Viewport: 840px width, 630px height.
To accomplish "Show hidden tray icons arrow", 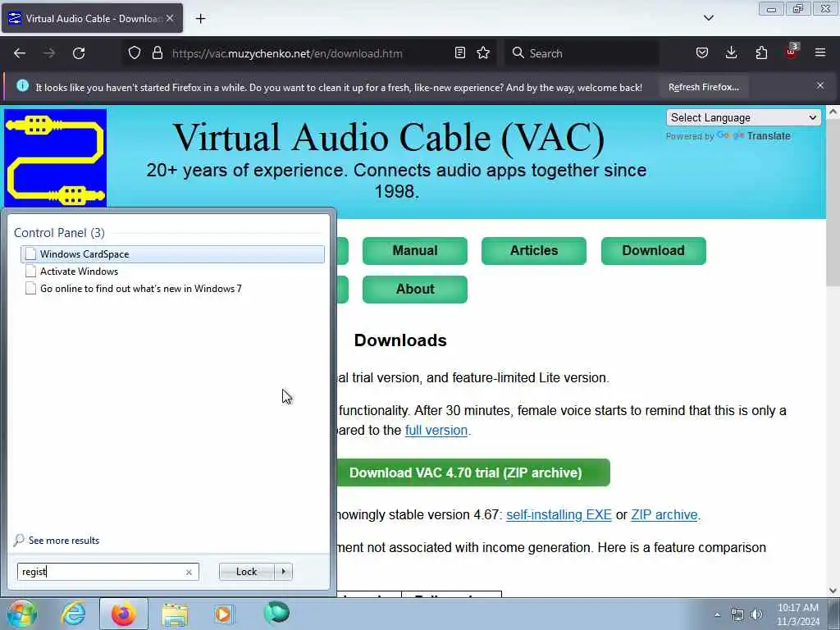I will point(717,614).
